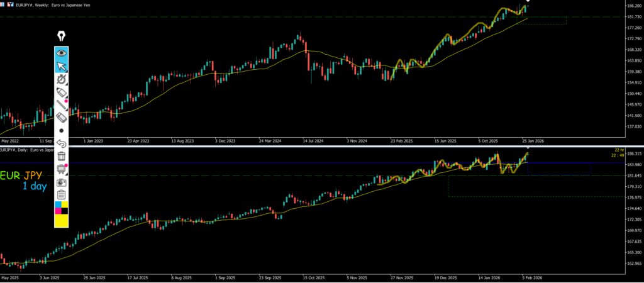Viewport: 644px width, 283px height.
Task: Open the clipboard notes icon
Action: (62, 194)
